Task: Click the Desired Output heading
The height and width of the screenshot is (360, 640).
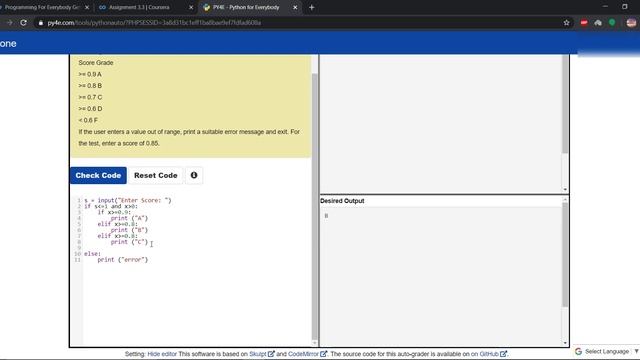Action: (x=342, y=201)
